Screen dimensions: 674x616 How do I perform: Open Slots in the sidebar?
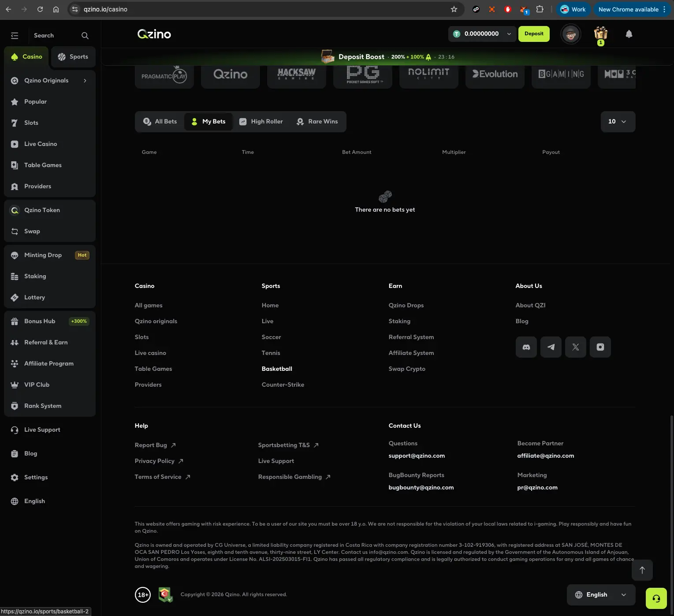click(x=50, y=123)
